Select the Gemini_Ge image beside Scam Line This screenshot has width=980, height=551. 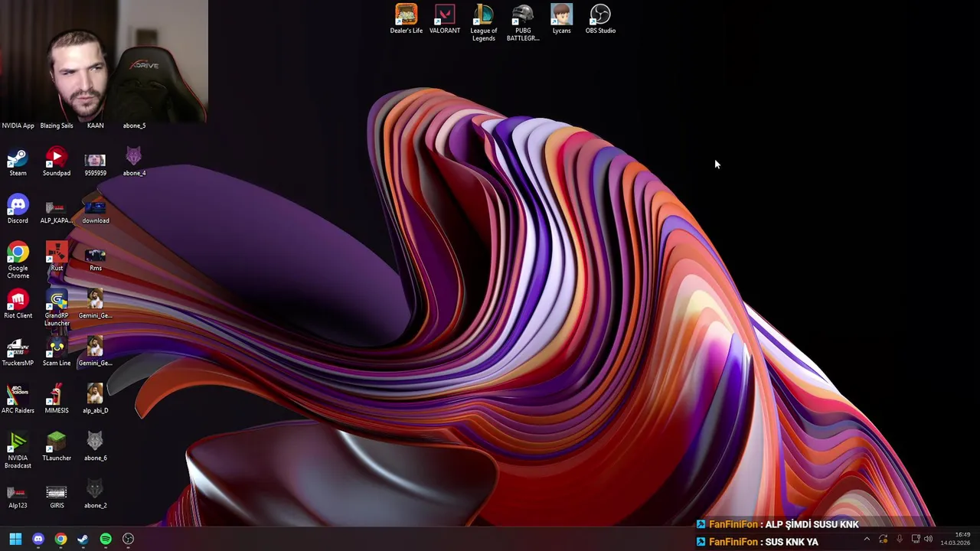coord(95,352)
